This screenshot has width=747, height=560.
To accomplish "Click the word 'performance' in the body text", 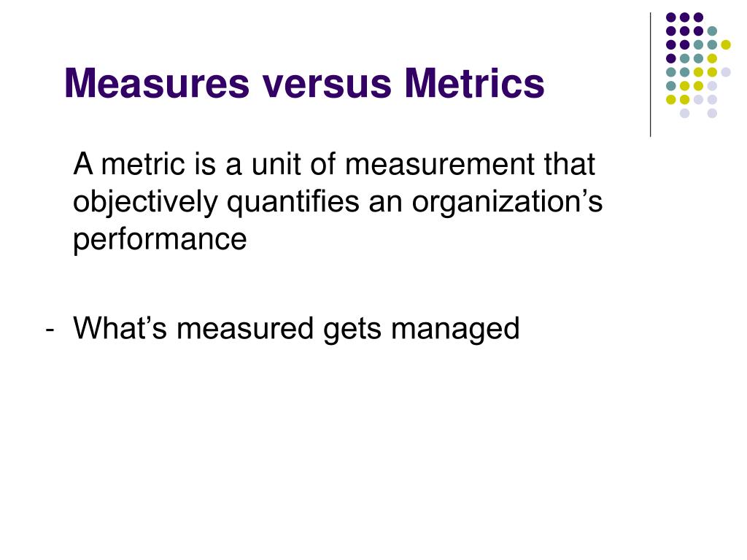I will tap(160, 240).
